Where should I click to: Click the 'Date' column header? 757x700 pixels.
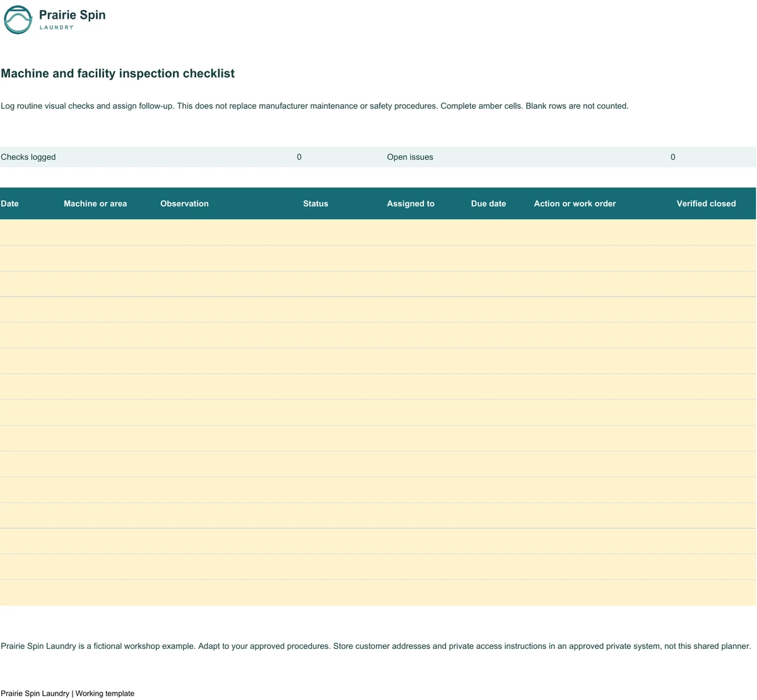(10, 203)
